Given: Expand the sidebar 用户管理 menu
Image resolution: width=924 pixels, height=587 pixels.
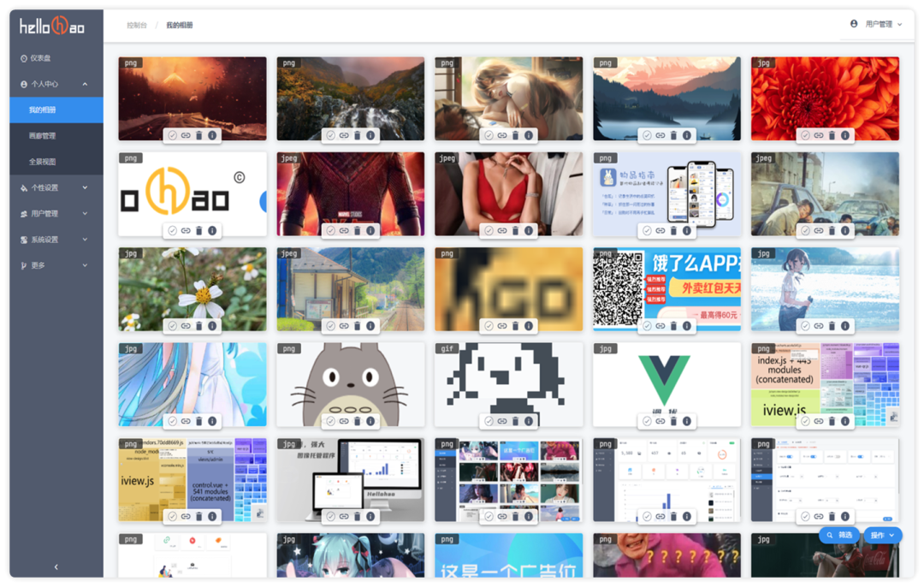Looking at the screenshot, I should (56, 214).
